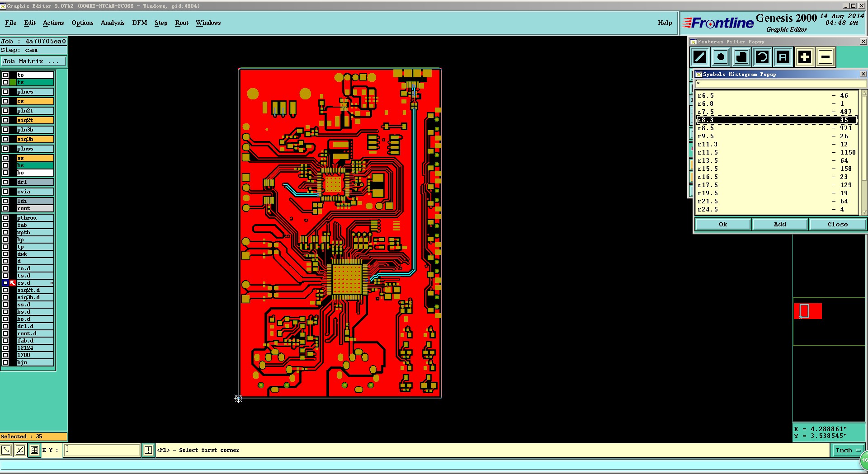The height and width of the screenshot is (474, 868).
Task: Toggle display checkbox for layer bju
Action: coord(5,362)
